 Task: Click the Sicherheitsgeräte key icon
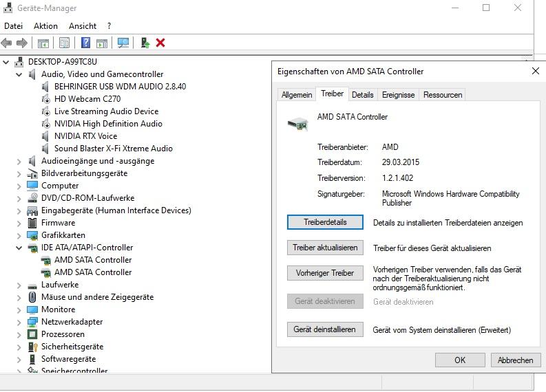pos(32,347)
